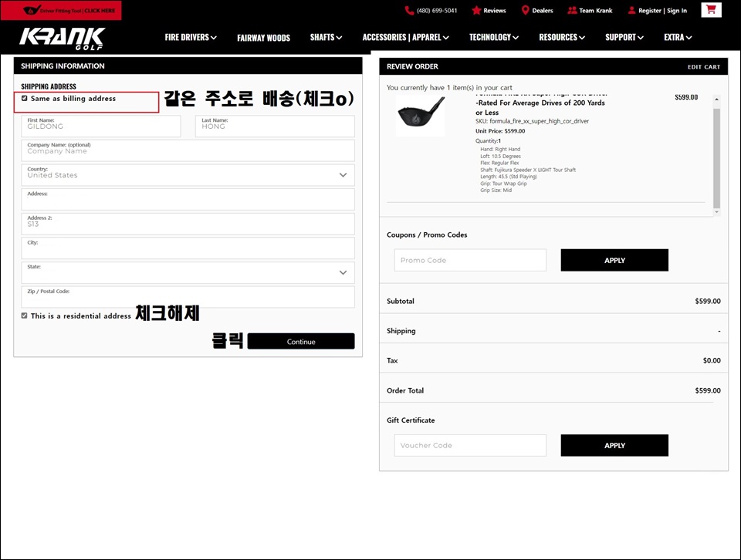Click the Voucher Code input
The width and height of the screenshot is (741, 560).
[470, 445]
